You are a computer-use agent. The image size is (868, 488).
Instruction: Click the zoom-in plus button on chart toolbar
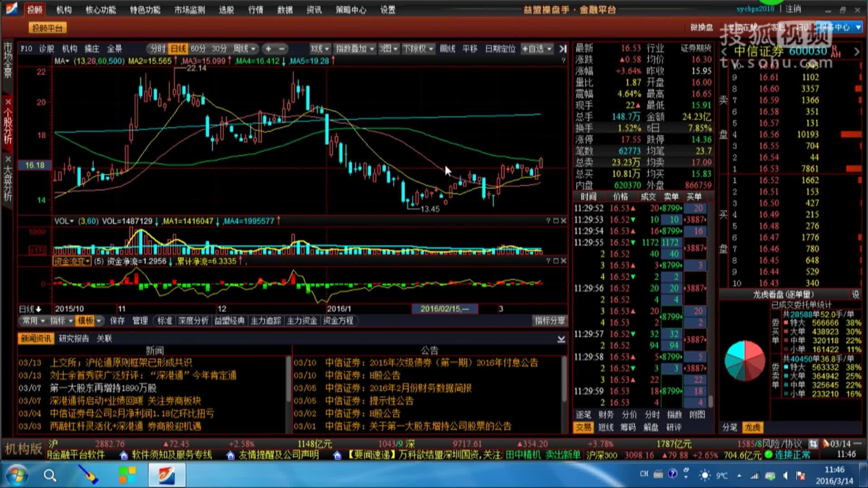point(268,48)
